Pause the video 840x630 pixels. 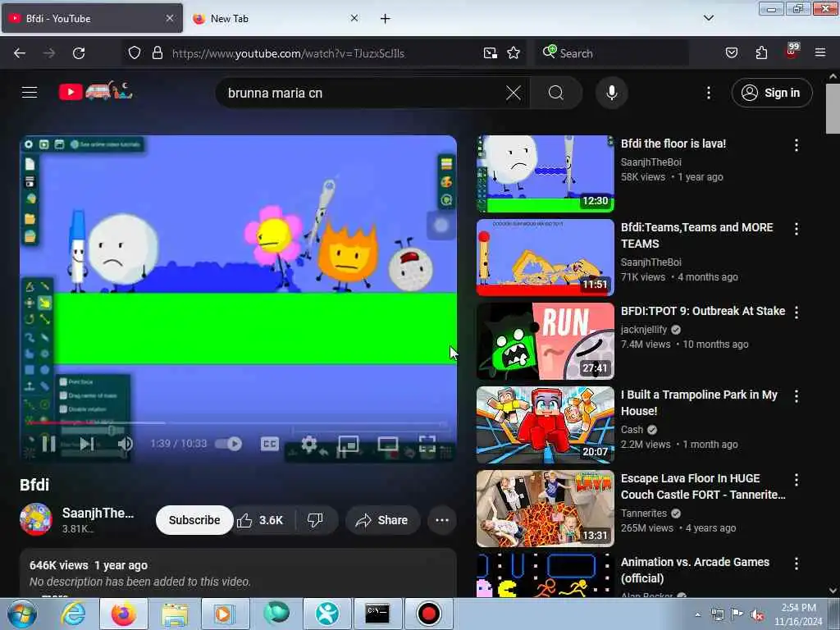click(x=48, y=443)
